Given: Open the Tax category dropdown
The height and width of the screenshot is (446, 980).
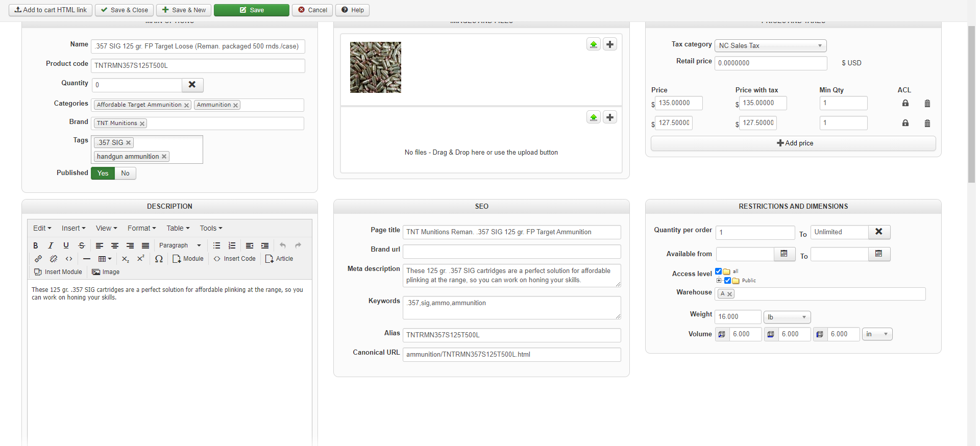Looking at the screenshot, I should tap(771, 46).
